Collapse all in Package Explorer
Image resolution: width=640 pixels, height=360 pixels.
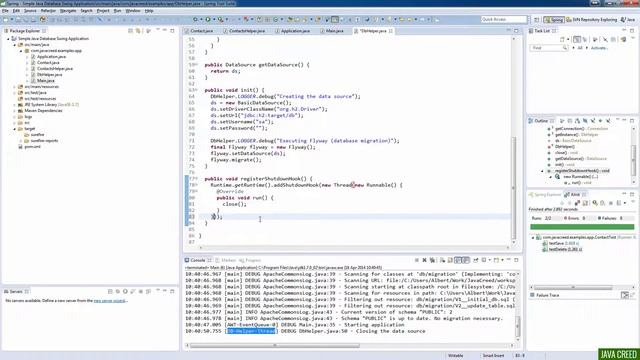[130, 31]
